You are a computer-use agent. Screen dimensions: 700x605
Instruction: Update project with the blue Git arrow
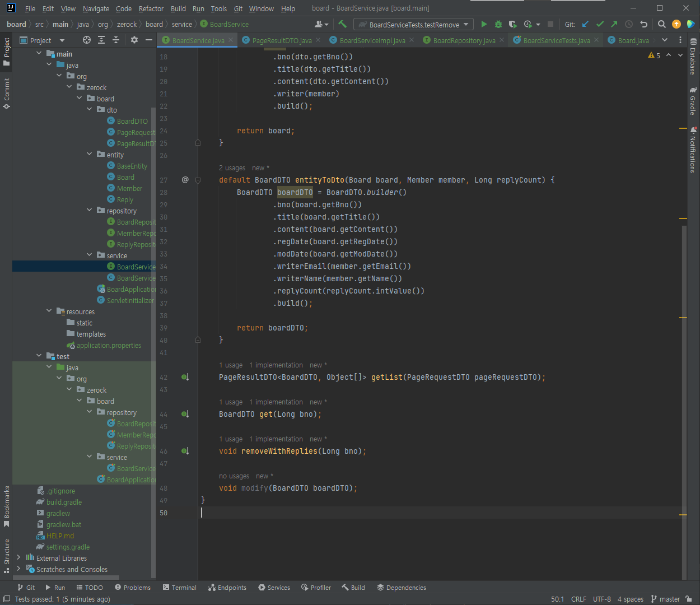(585, 24)
